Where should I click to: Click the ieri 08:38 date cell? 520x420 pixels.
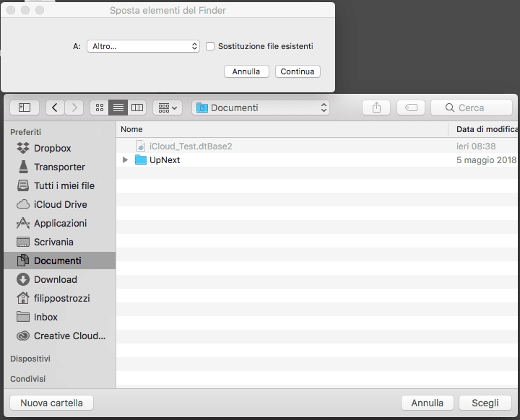[x=476, y=146]
